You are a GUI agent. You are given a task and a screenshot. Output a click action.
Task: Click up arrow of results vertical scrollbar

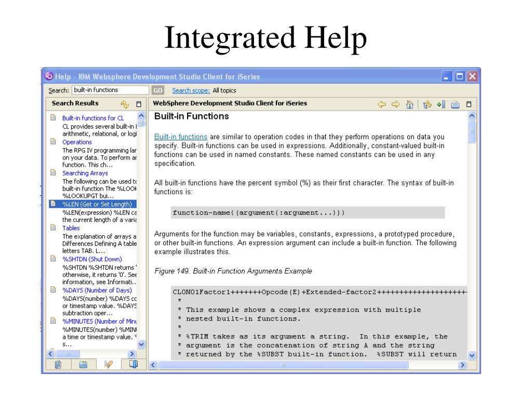click(141, 116)
